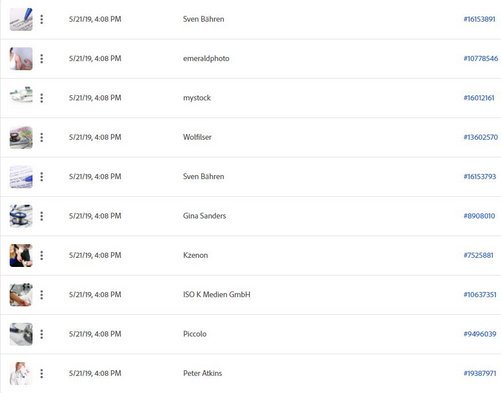The image size is (501, 393).
Task: Open asset link #16012161
Action: (x=479, y=98)
